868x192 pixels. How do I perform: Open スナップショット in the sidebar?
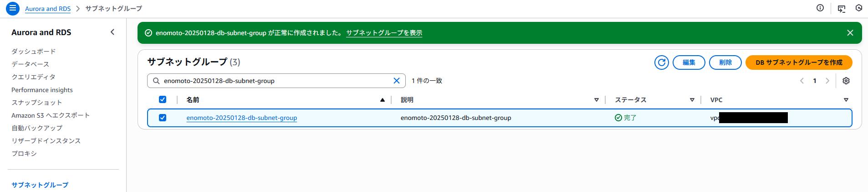pyautogui.click(x=37, y=103)
